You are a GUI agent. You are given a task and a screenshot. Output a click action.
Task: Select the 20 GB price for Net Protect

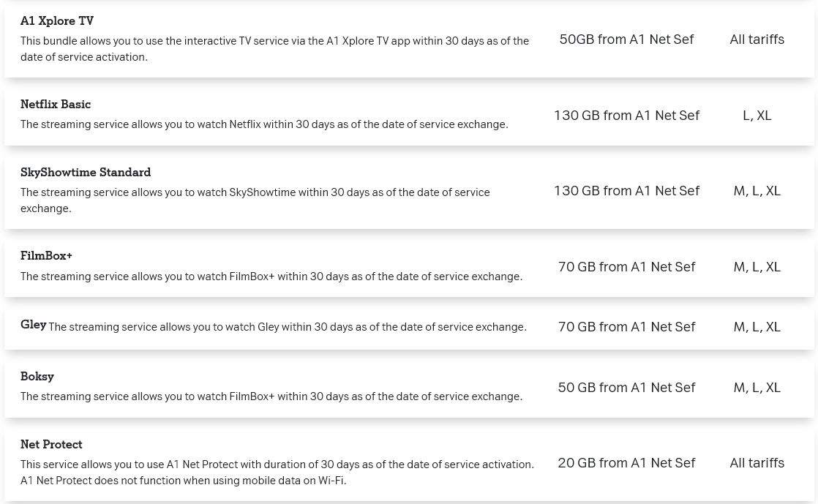pyautogui.click(x=626, y=463)
